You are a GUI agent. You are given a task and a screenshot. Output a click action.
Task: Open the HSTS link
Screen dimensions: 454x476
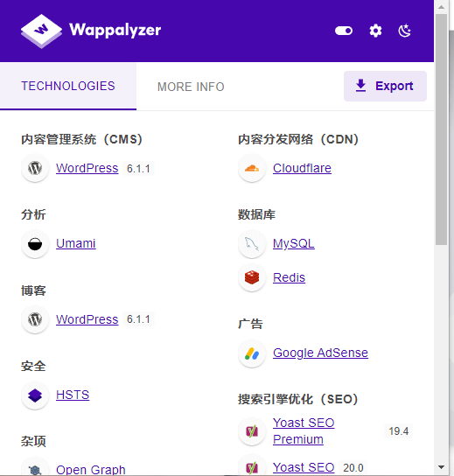pyautogui.click(x=73, y=395)
